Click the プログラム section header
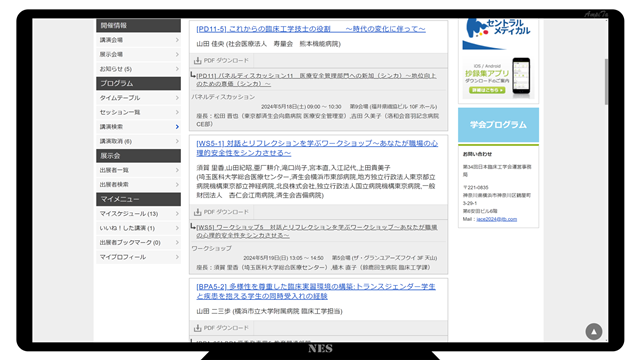This screenshot has width=640, height=360. tap(138, 83)
